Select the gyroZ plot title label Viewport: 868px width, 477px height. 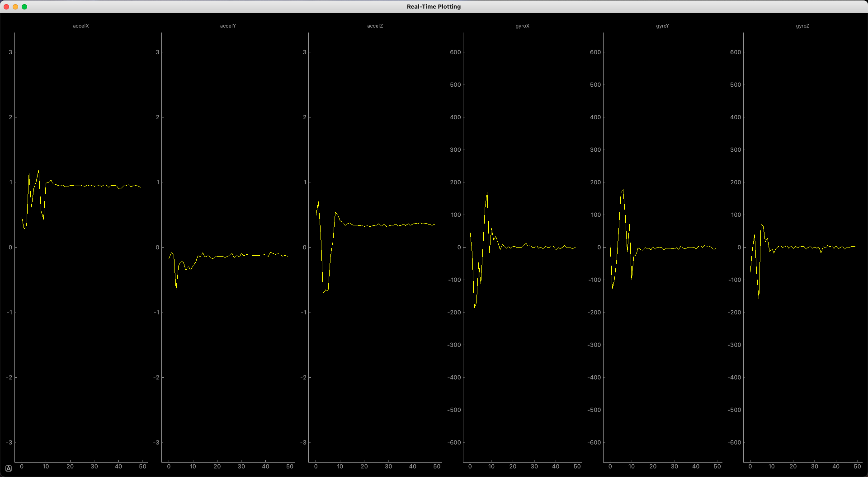tap(802, 26)
